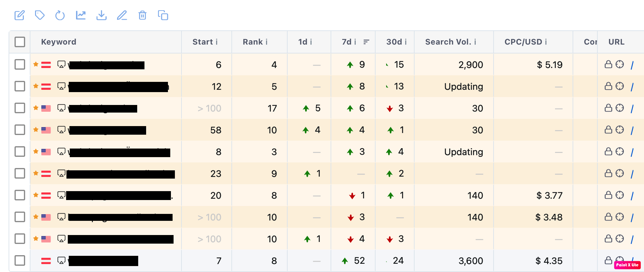Click the copy duplicate icon
Screen dimensions: 644x272
[163, 15]
